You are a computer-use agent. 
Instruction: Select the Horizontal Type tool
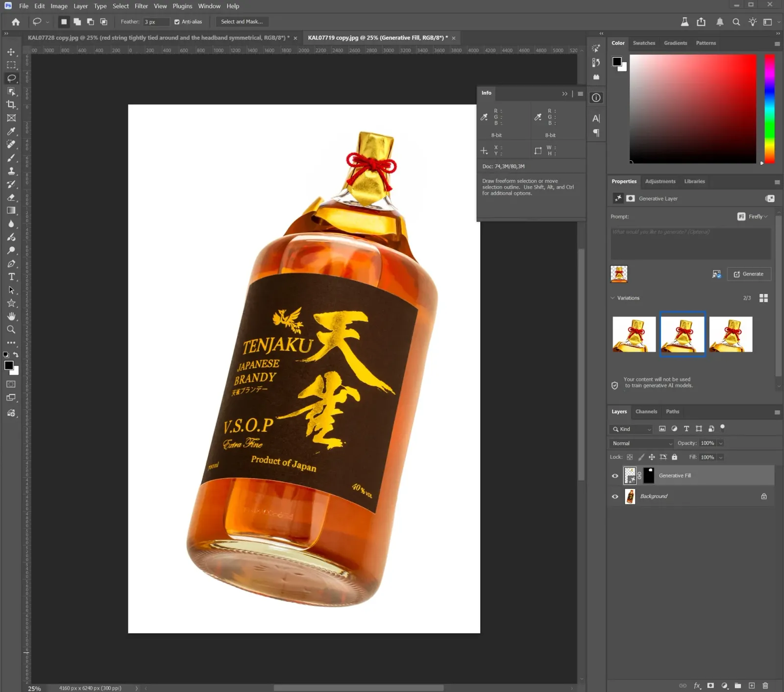click(11, 277)
